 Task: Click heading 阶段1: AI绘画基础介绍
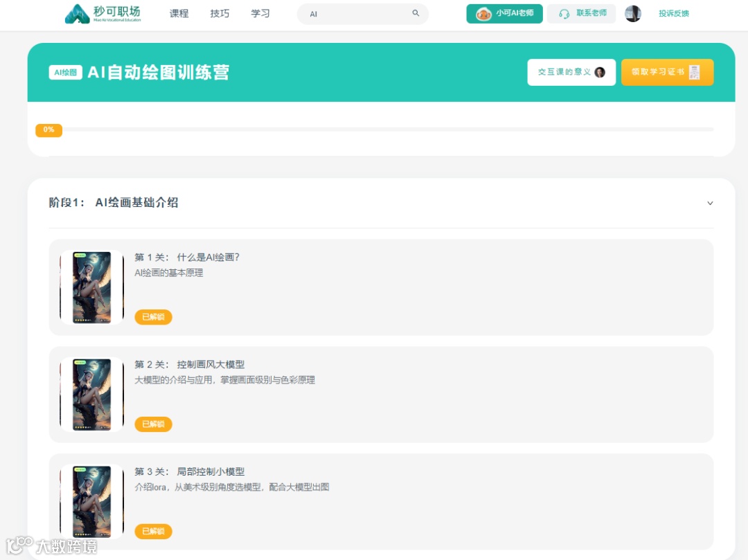click(114, 203)
